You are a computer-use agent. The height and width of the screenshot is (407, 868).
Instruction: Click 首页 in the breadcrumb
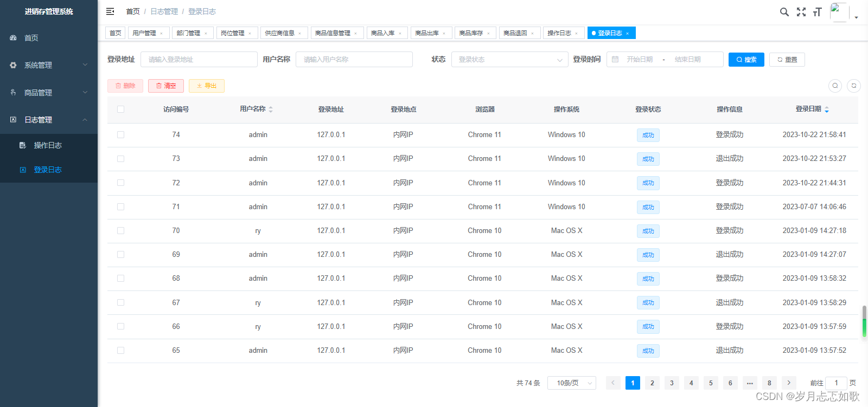(133, 11)
